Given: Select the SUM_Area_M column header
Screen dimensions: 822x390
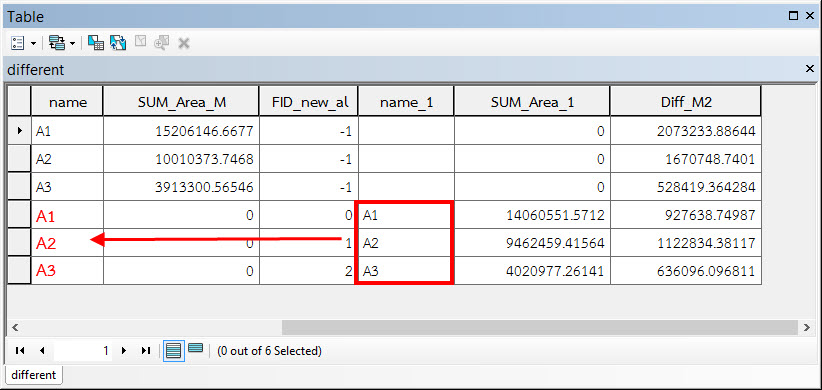Looking at the screenshot, I should (x=181, y=102).
